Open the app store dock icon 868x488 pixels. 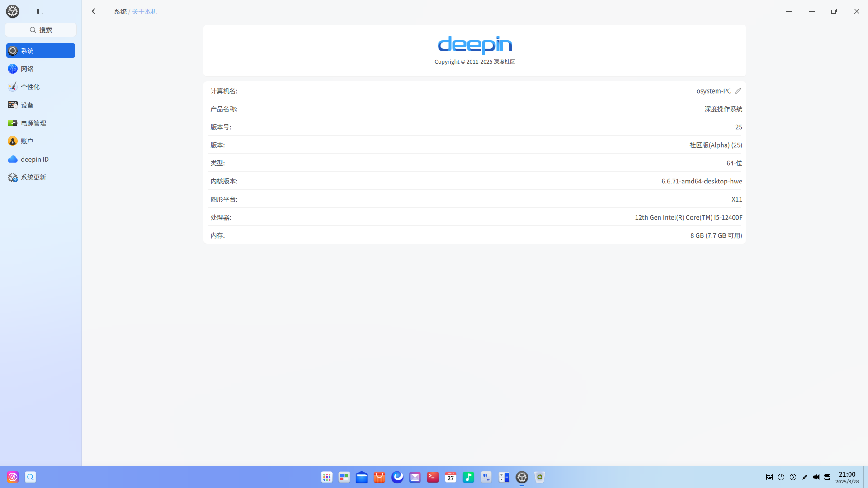click(x=380, y=477)
